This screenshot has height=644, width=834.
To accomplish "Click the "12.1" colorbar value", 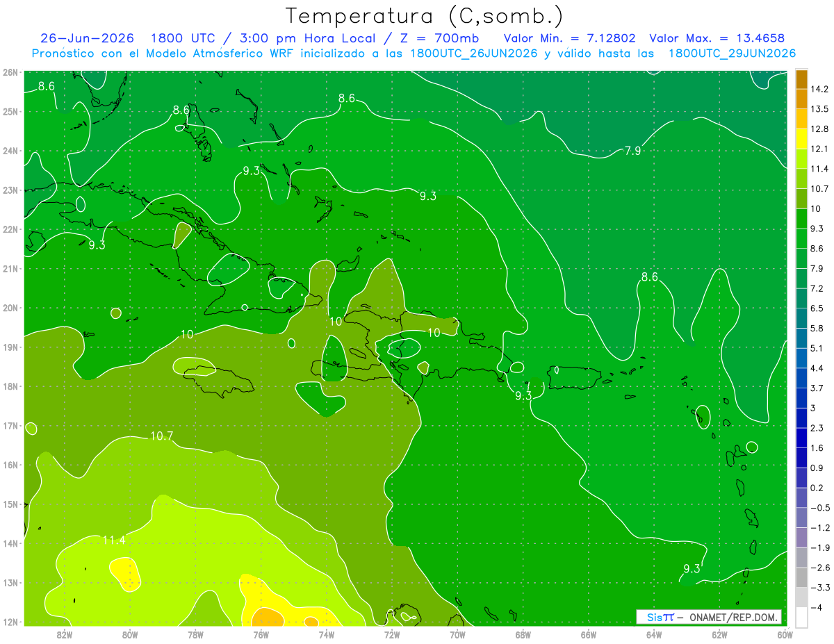I will click(819, 149).
